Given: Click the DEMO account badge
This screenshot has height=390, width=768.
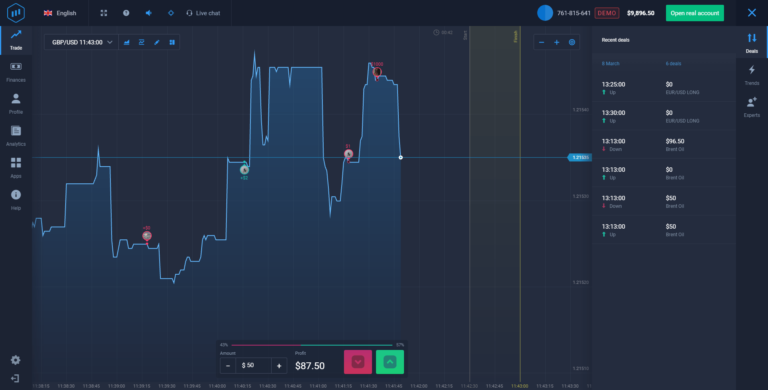Looking at the screenshot, I should point(606,13).
